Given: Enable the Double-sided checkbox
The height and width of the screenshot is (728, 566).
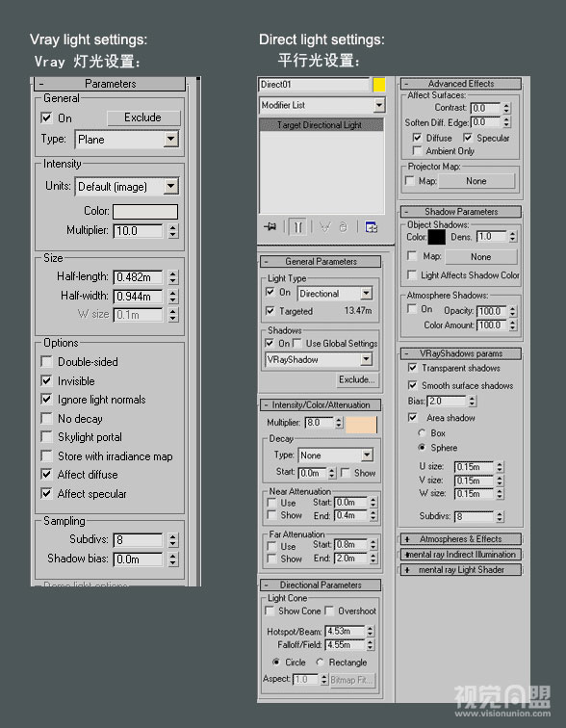Looking at the screenshot, I should coord(47,362).
